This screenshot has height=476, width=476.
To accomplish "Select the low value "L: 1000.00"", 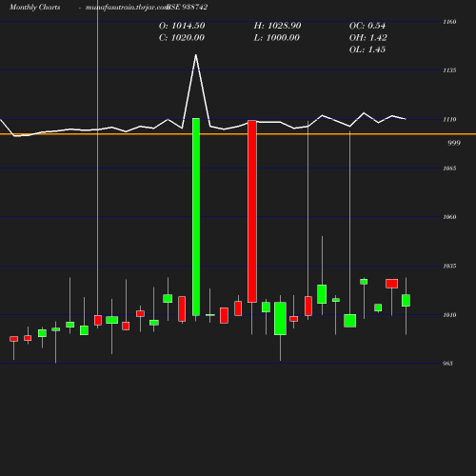I will 277,38.
